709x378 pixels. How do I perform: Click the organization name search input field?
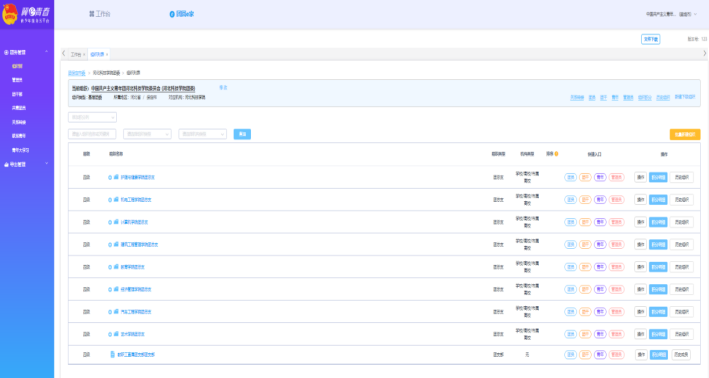coord(92,134)
